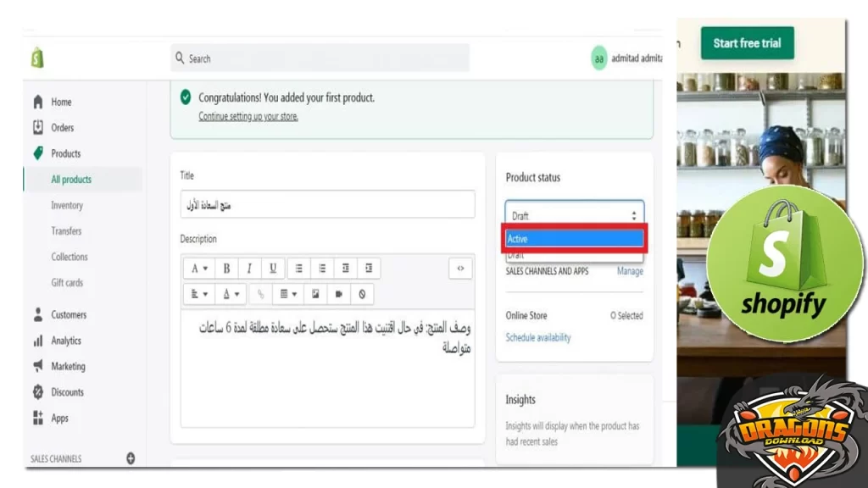The height and width of the screenshot is (488, 868).
Task: Insert a bulleted list in the description
Action: [298, 269]
